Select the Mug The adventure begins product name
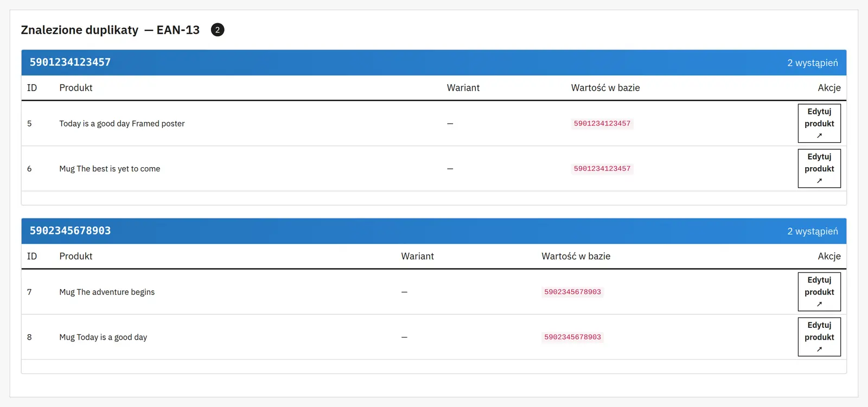 pos(107,292)
